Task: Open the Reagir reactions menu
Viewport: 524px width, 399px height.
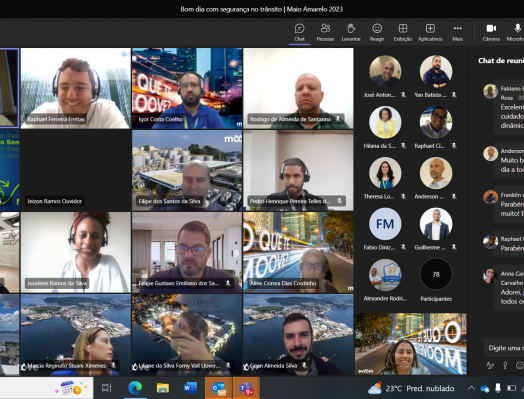Action: [377, 32]
